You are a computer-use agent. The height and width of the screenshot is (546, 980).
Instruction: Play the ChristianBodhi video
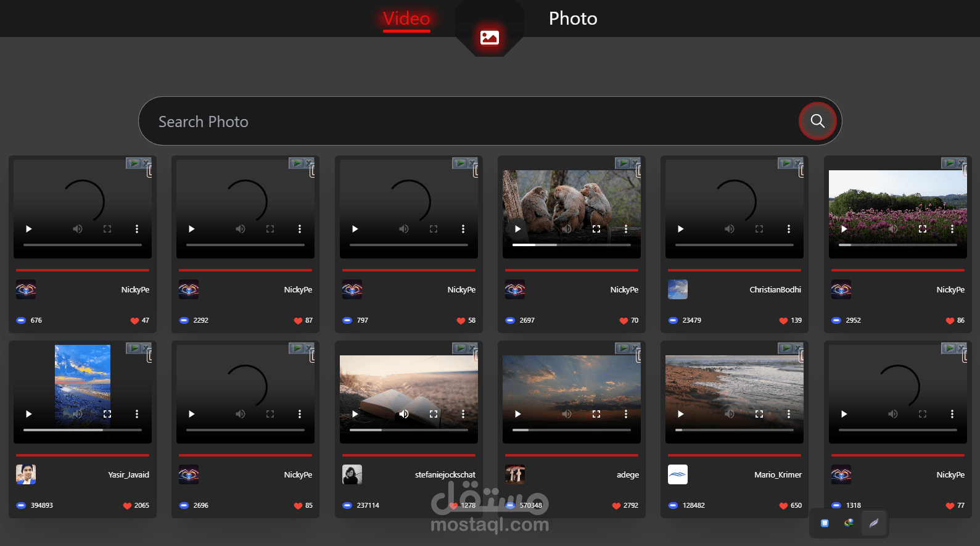680,229
